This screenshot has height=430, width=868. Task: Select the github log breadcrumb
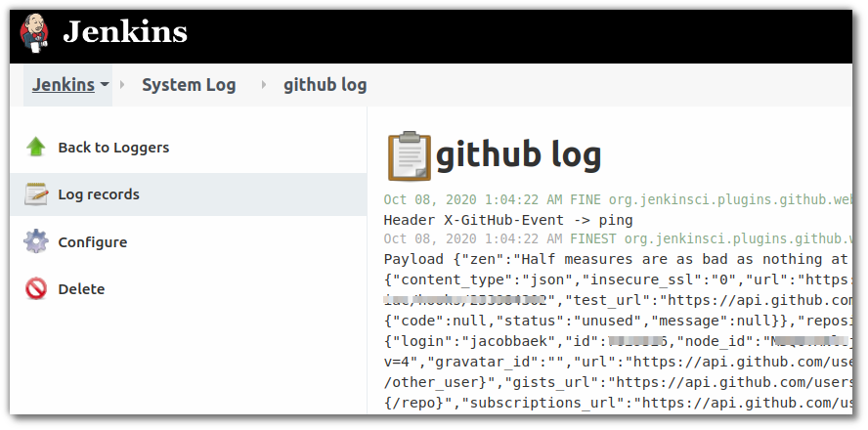(x=325, y=85)
